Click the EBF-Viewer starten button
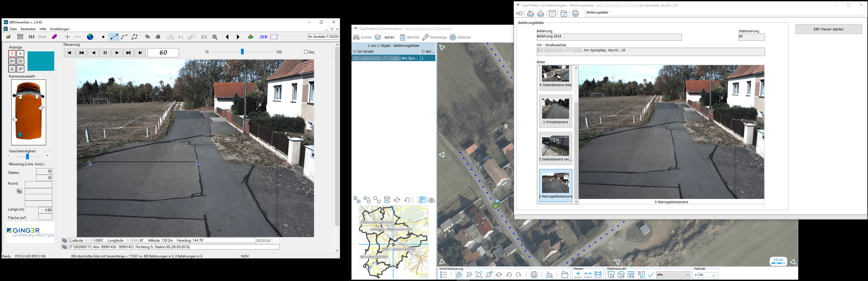 [x=828, y=29]
